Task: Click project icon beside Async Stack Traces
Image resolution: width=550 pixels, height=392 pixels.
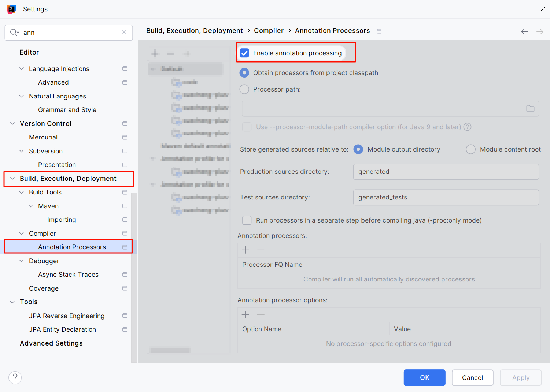Action: (x=125, y=275)
